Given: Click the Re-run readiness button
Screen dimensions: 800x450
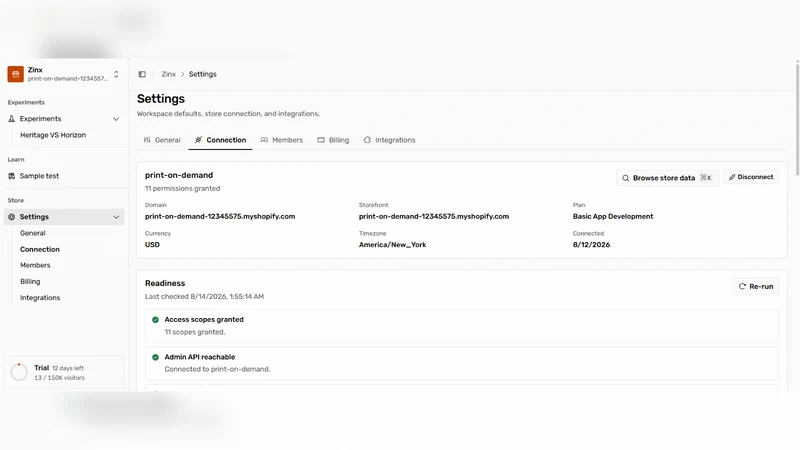Looking at the screenshot, I should 756,286.
